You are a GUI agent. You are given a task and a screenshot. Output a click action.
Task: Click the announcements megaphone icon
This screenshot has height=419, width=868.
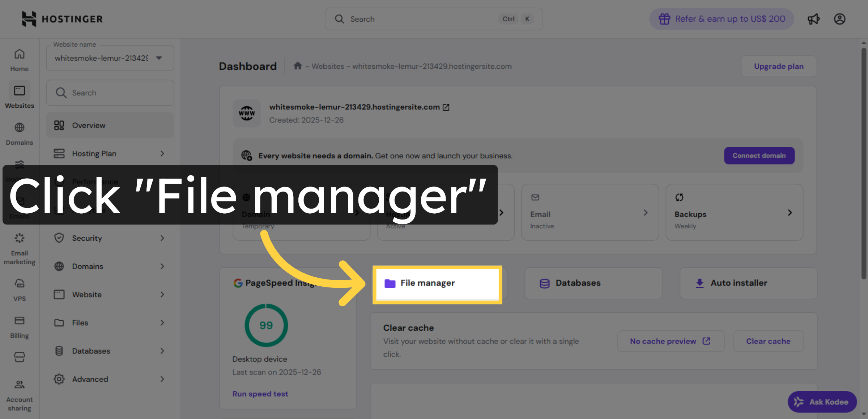click(814, 19)
